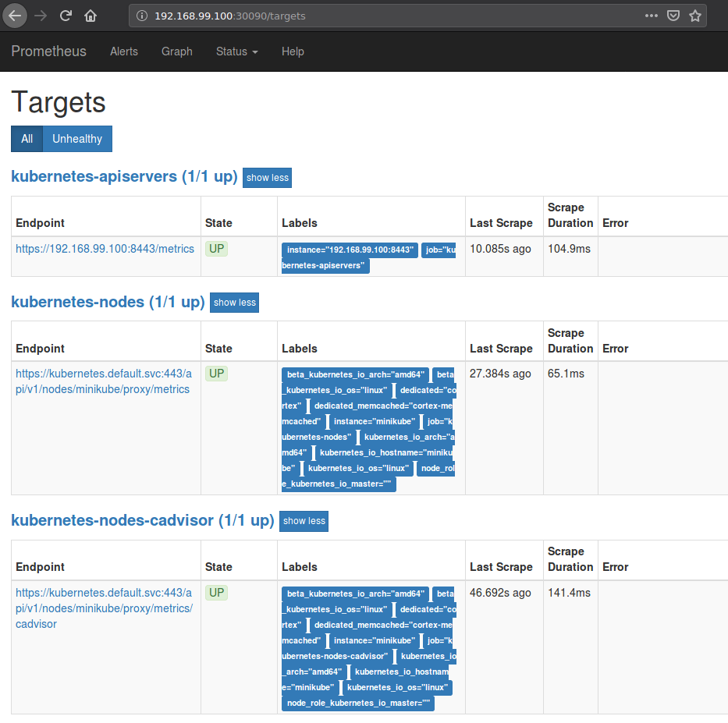Show site information icon in address bar
The height and width of the screenshot is (723, 728).
[141, 16]
